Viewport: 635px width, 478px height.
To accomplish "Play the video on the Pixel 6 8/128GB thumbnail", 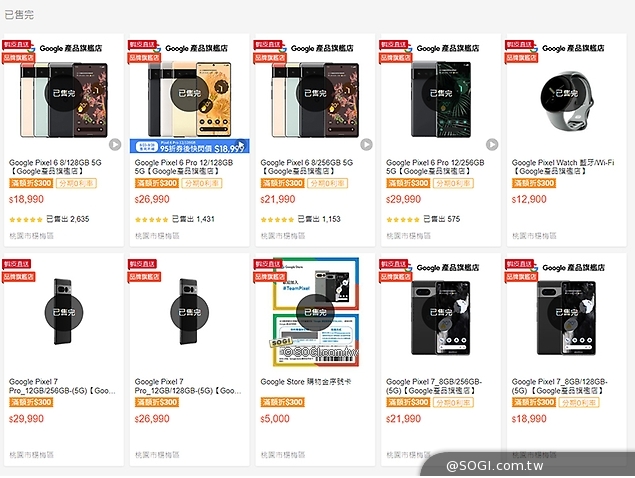I will (x=115, y=144).
